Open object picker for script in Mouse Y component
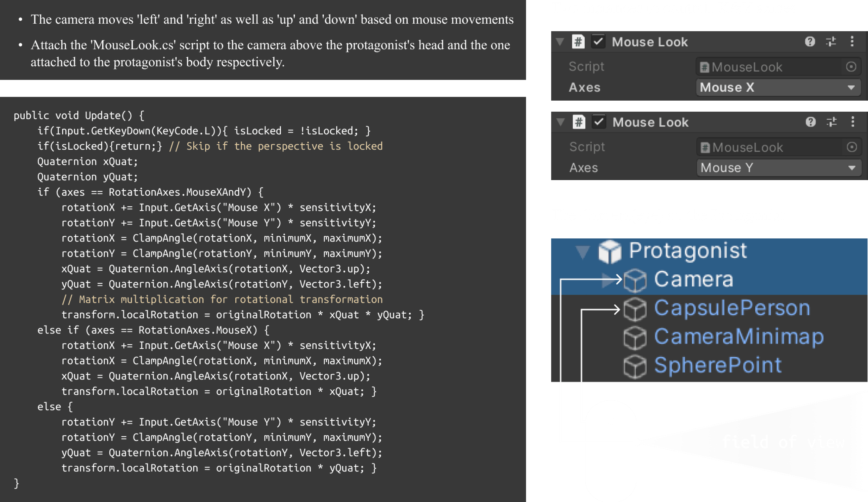This screenshot has width=868, height=502. pyautogui.click(x=852, y=147)
